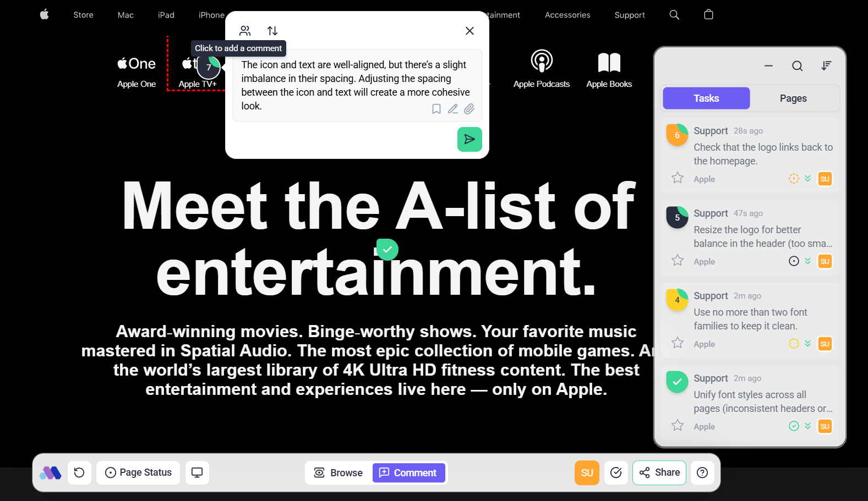Click the bookmark icon in the comment box
This screenshot has width=868, height=501.
(x=436, y=109)
